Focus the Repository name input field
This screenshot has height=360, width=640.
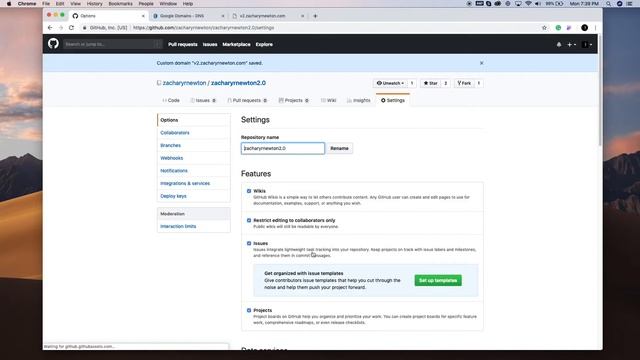(283, 148)
